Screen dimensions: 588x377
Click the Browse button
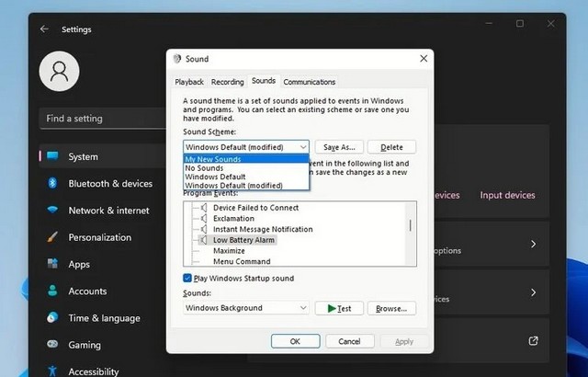(x=391, y=308)
